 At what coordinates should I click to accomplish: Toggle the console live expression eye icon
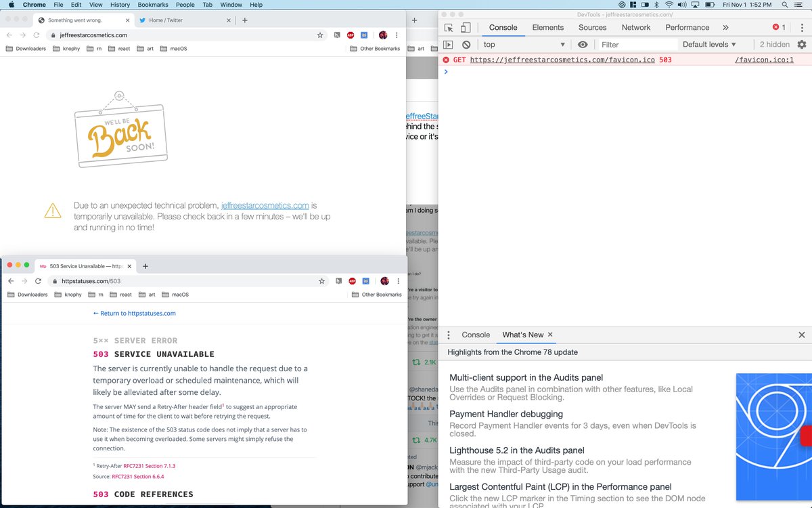(583, 45)
